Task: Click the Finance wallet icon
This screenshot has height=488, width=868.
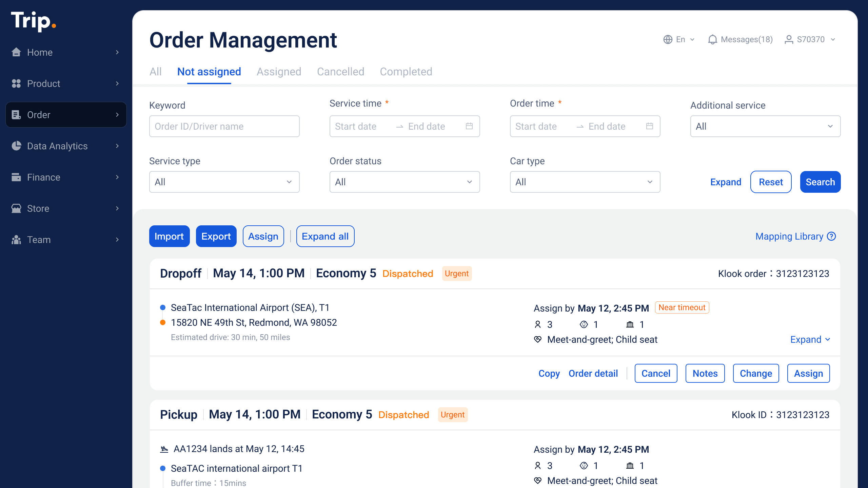Action: pyautogui.click(x=16, y=177)
